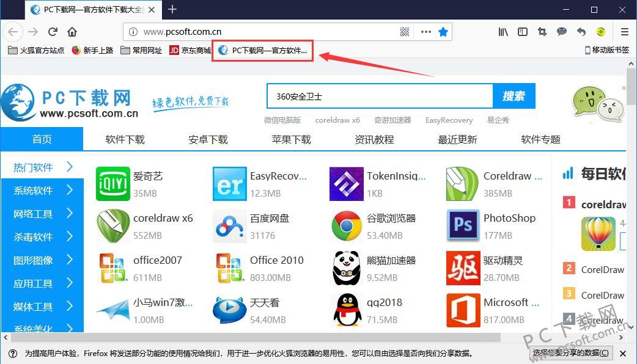Expand the 杀毒软件 sidebar category
The height and width of the screenshot is (364, 637).
pos(42,237)
